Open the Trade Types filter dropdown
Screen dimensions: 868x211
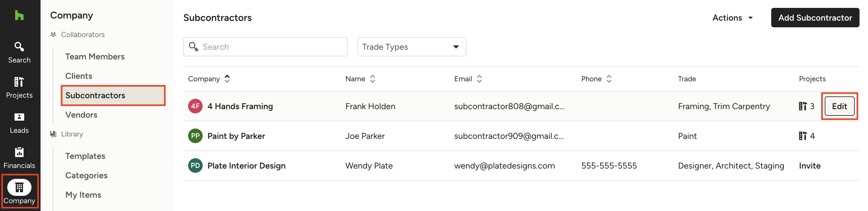[411, 47]
